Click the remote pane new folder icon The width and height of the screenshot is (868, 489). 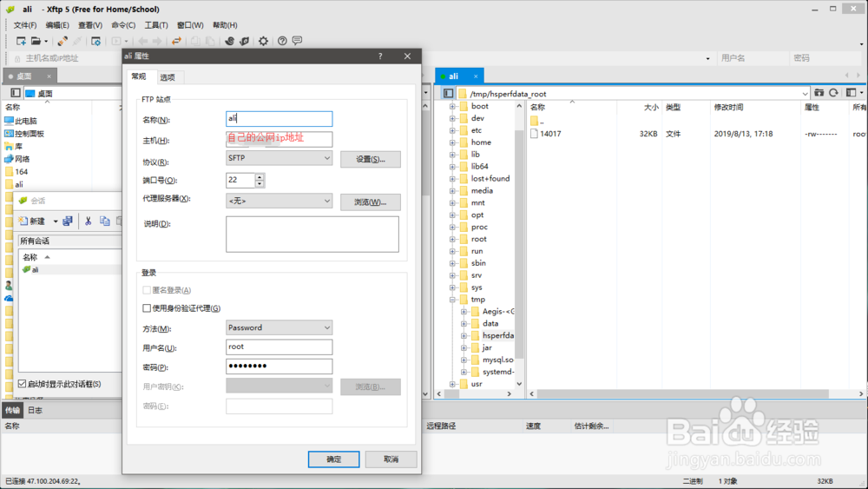pyautogui.click(x=819, y=93)
